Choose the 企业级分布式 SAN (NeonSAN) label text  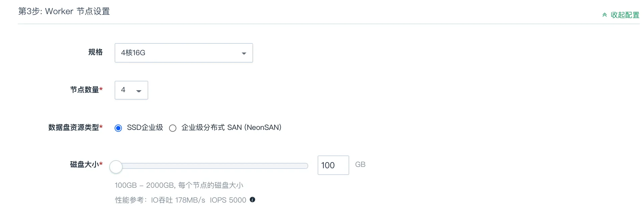[x=231, y=128]
